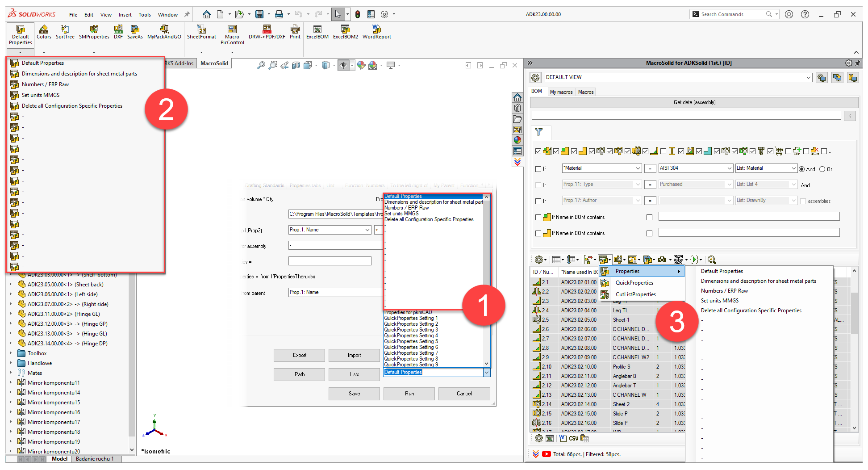Expand the Mates tree node

[11, 373]
